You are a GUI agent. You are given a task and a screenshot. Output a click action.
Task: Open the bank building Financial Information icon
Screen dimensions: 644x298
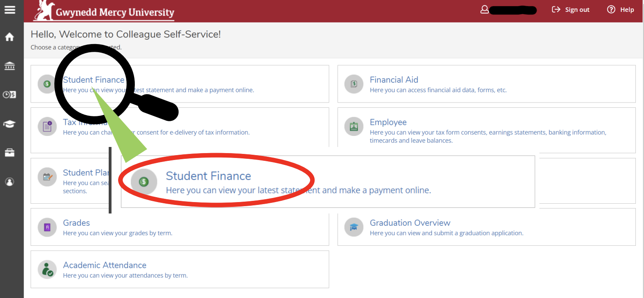(x=9, y=66)
